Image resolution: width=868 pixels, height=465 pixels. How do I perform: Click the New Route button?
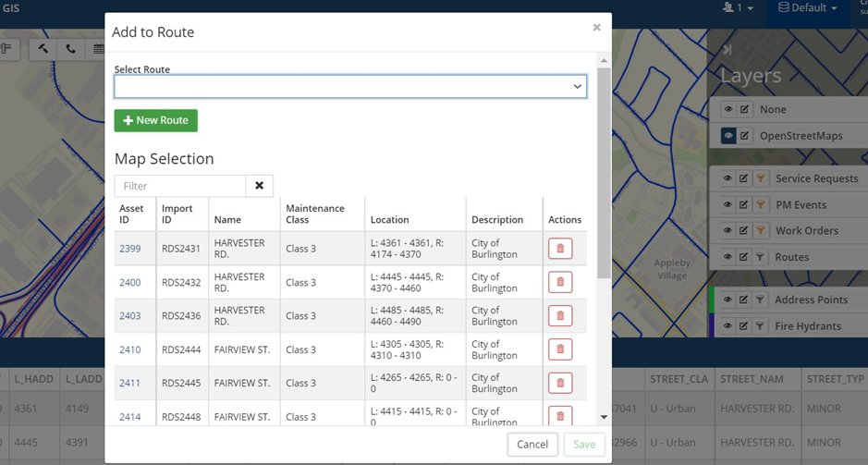[156, 120]
